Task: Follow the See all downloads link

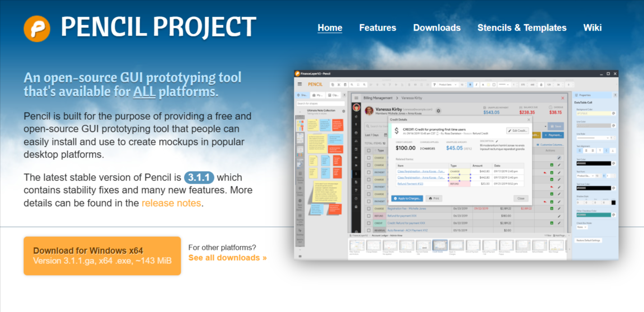Action: coord(228,258)
